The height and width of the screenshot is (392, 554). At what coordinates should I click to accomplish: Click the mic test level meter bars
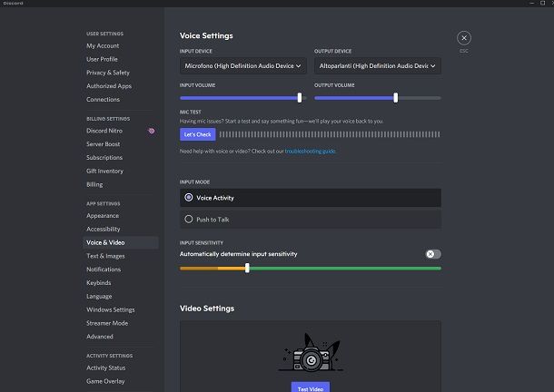click(330, 134)
